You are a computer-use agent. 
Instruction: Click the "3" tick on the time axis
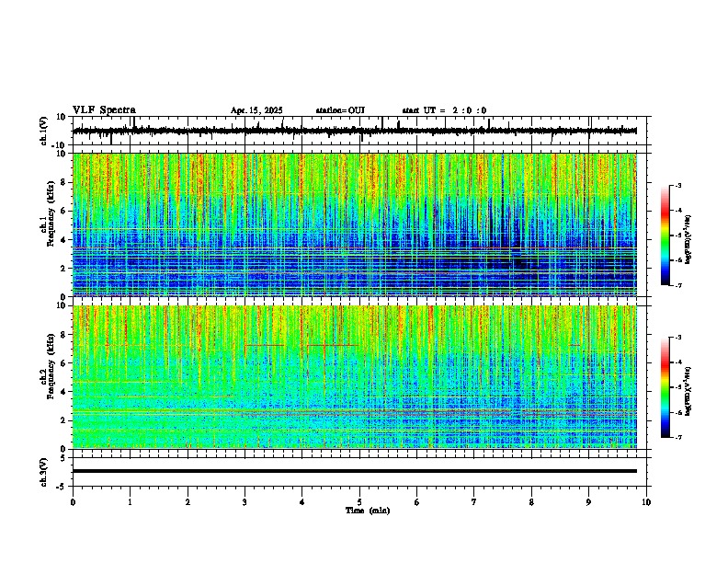pos(245,502)
